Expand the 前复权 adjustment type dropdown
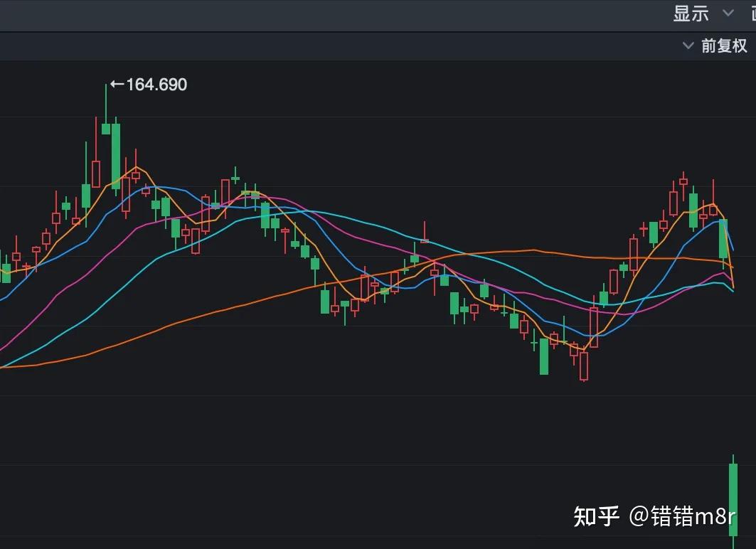Image resolution: width=756 pixels, height=549 pixels. pyautogui.click(x=725, y=45)
